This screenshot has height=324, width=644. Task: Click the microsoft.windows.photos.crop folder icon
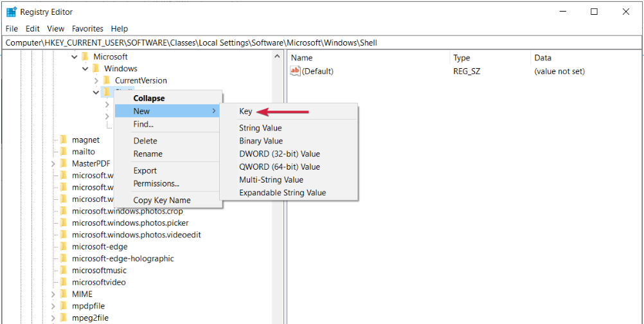(63, 211)
